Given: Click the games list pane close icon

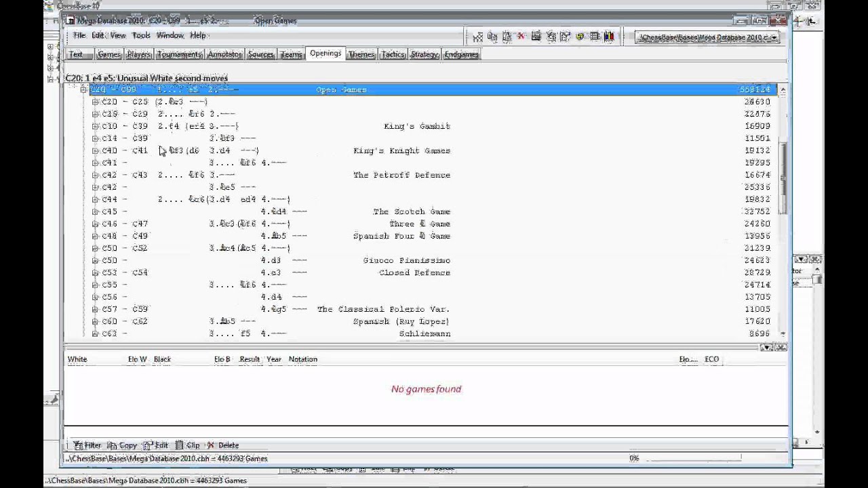Looking at the screenshot, I should [x=781, y=348].
